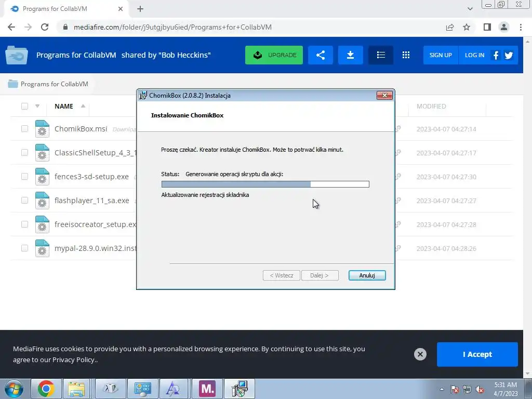
Task: Check the flashplayer_11_sa.exe checkbox
Action: 24,200
